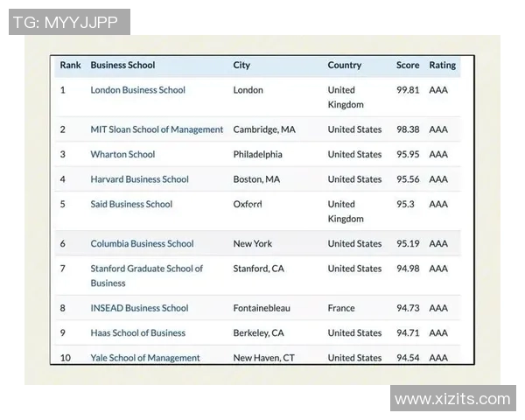Sort by the Score column header
Screen dimensions: 525x420
pyautogui.click(x=408, y=65)
